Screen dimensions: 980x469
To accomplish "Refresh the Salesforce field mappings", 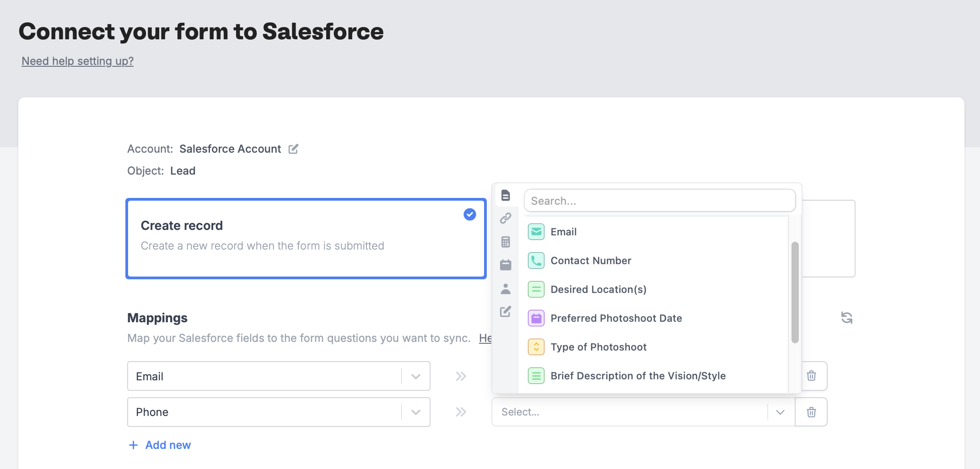I will [x=847, y=318].
